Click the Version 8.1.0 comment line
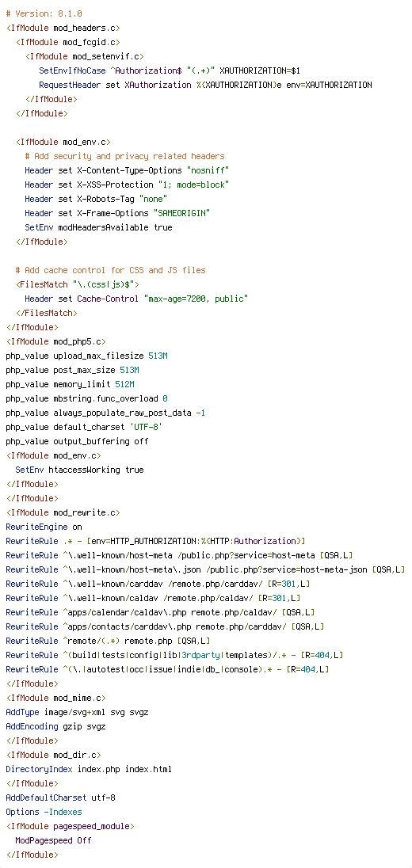The width and height of the screenshot is (412, 868). pyautogui.click(x=44, y=13)
